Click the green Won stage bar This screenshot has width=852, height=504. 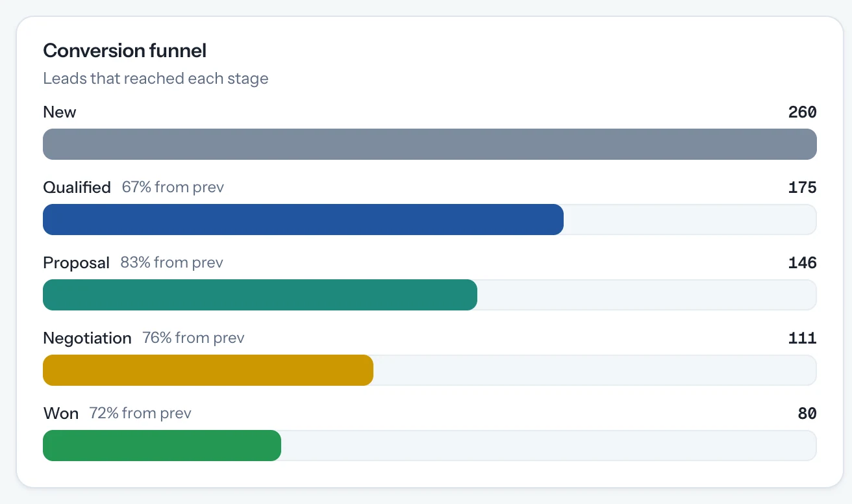point(162,446)
